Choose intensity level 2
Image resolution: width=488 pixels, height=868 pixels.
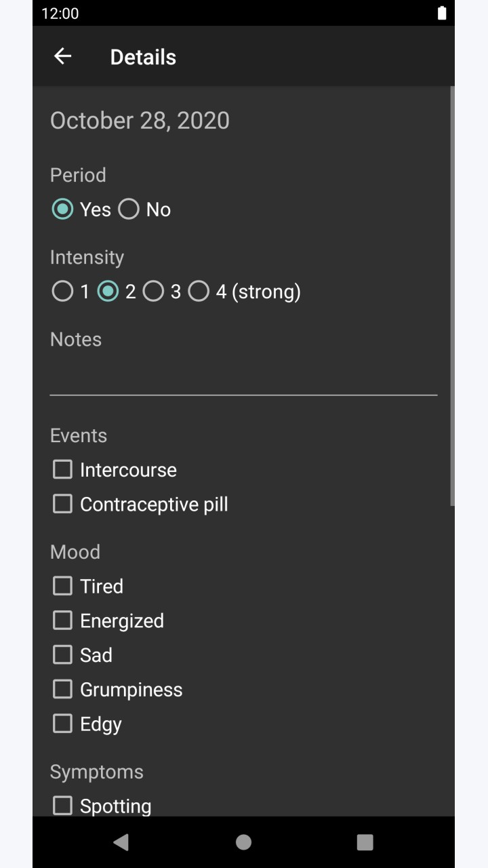point(117,292)
